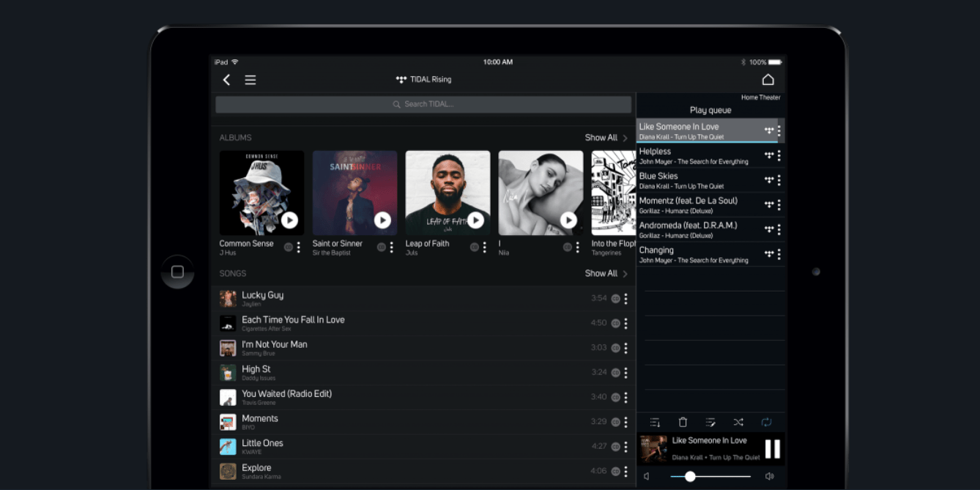Play the Common Sense album
The width and height of the screenshot is (980, 490).
[x=289, y=220]
